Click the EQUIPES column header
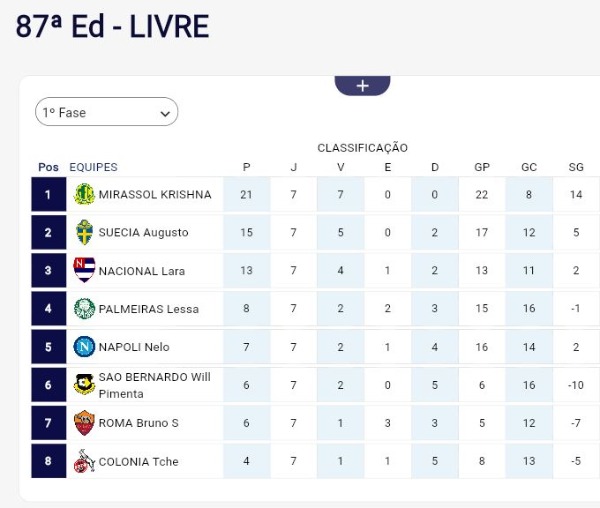The height and width of the screenshot is (508, 600). (x=93, y=167)
